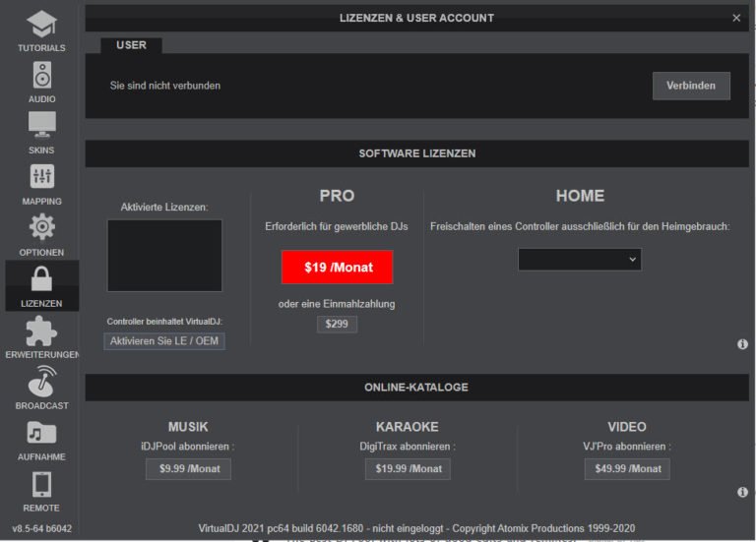This screenshot has width=756, height=542.
Task: Click Aktivieren Sie LE / OEM
Action: [x=164, y=341]
